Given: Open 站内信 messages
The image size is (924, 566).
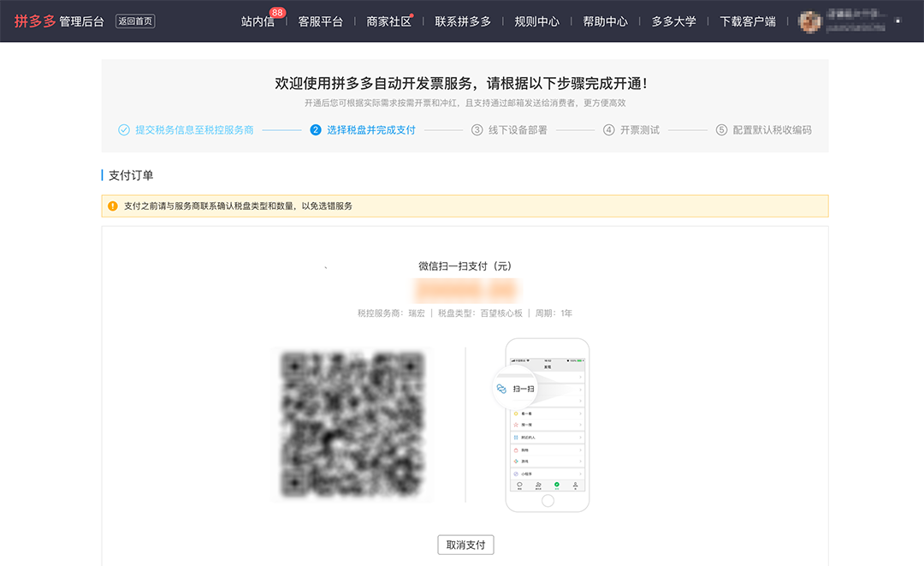Looking at the screenshot, I should [258, 21].
